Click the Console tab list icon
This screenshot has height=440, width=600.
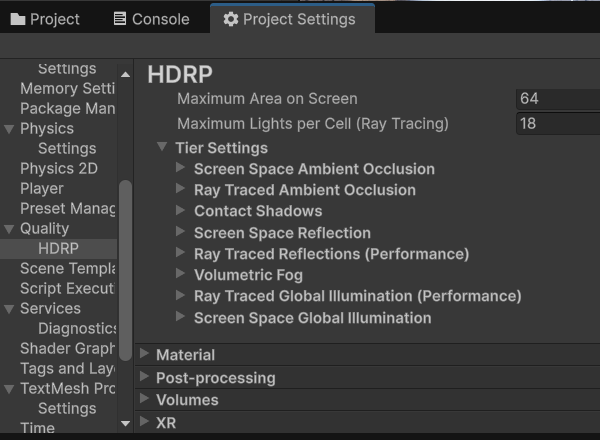[x=120, y=19]
